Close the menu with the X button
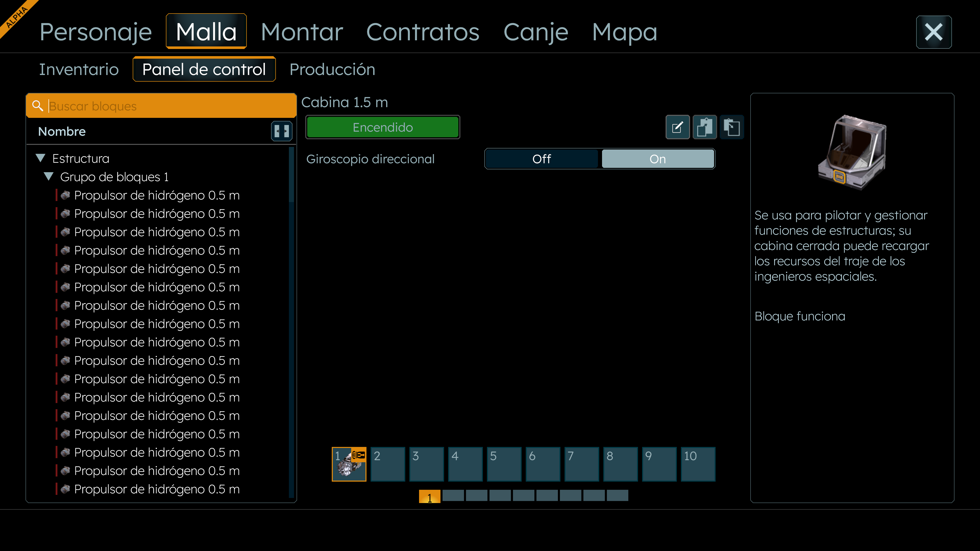 click(x=934, y=32)
